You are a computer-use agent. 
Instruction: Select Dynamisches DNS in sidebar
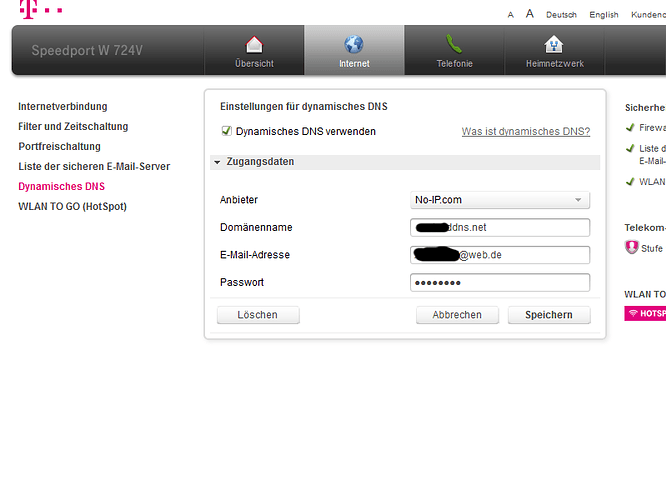click(x=62, y=186)
